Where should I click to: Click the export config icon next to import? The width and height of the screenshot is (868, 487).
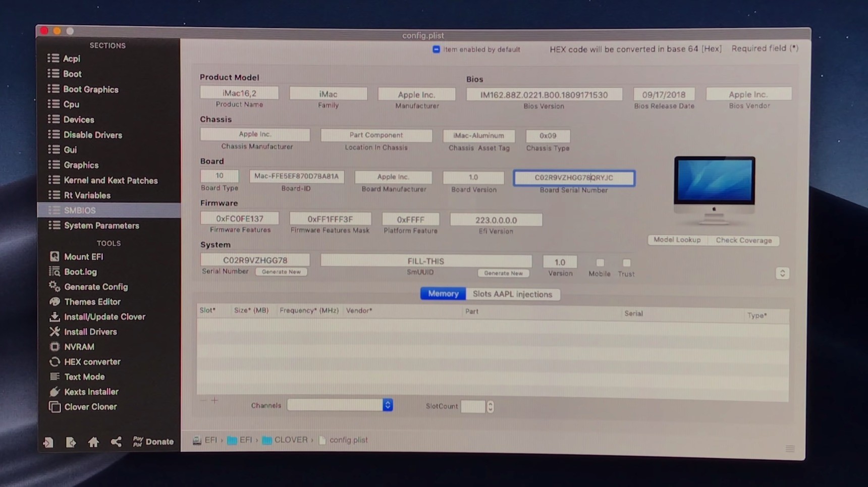(x=71, y=442)
